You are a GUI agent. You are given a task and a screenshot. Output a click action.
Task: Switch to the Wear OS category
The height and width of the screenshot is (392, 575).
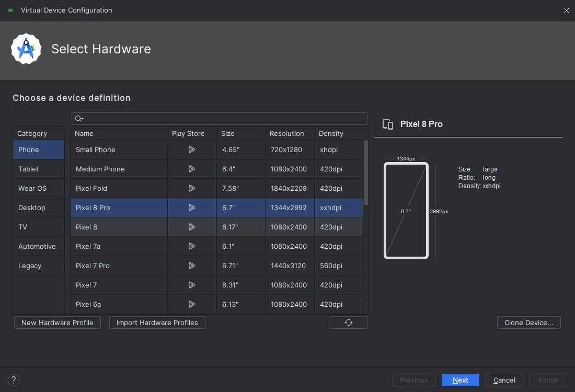point(32,188)
